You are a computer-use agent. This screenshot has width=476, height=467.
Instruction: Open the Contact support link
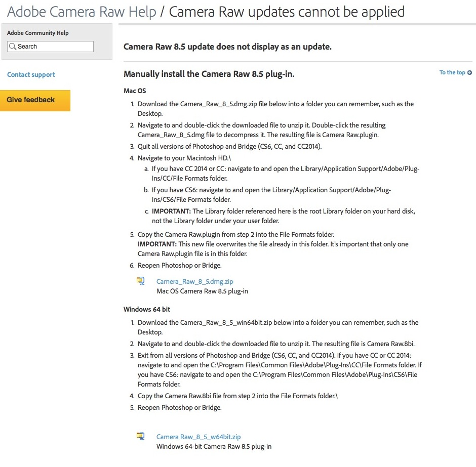[x=31, y=74]
